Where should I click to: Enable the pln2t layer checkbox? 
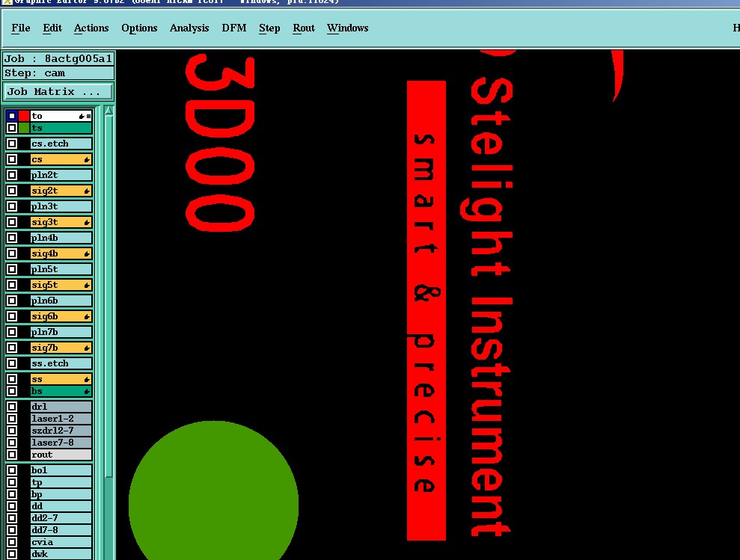tap(12, 175)
